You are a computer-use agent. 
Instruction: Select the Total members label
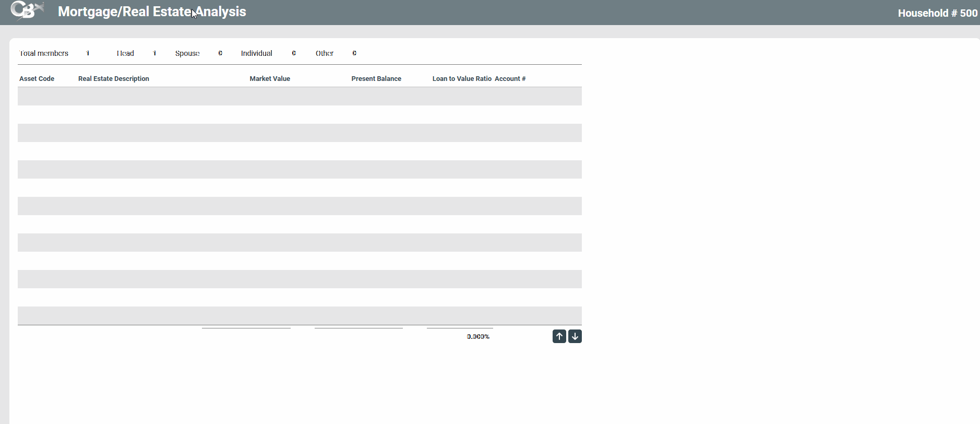[44, 53]
